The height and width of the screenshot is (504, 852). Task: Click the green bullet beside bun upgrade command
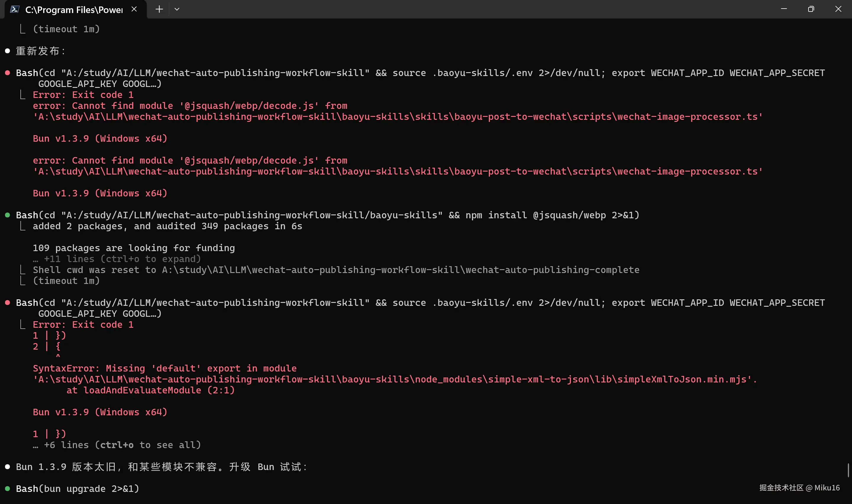[7, 489]
